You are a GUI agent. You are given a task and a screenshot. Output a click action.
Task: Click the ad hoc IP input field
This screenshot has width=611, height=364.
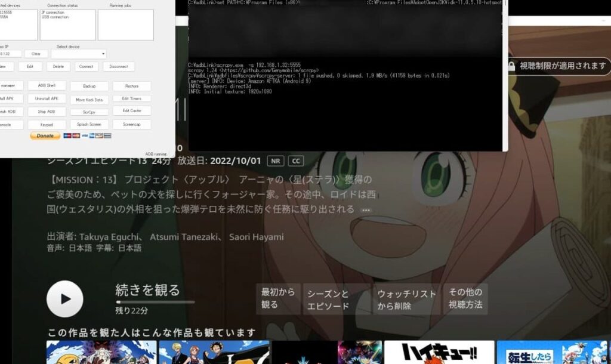(x=11, y=54)
